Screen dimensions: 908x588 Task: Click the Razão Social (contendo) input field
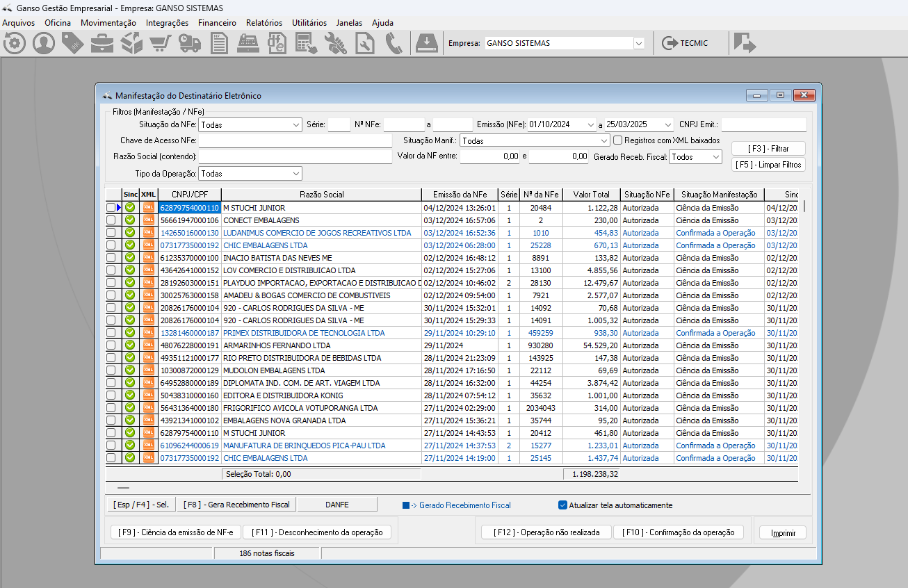point(295,157)
